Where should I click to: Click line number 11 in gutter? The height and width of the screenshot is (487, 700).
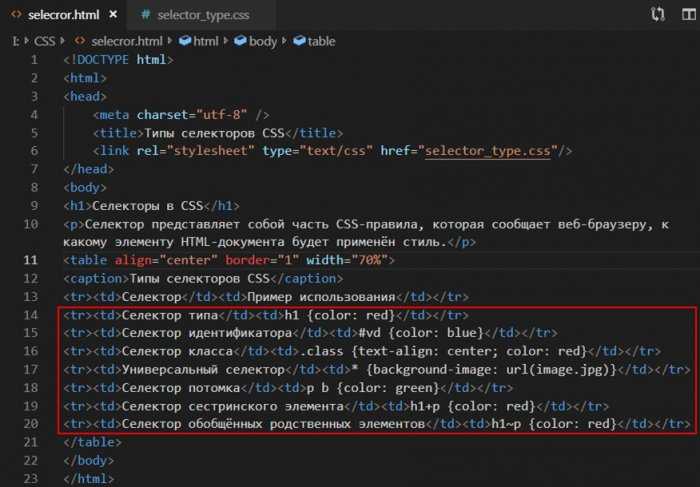click(x=31, y=260)
